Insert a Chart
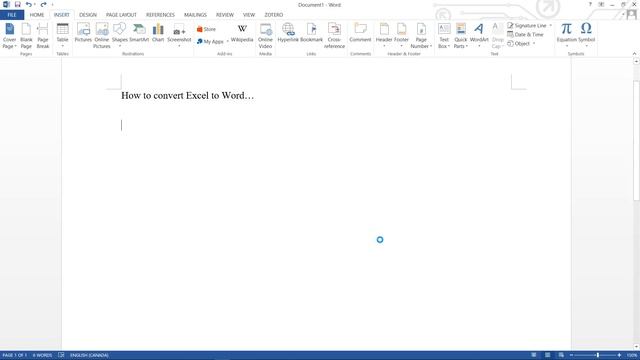This screenshot has width=640, height=360. click(158, 33)
